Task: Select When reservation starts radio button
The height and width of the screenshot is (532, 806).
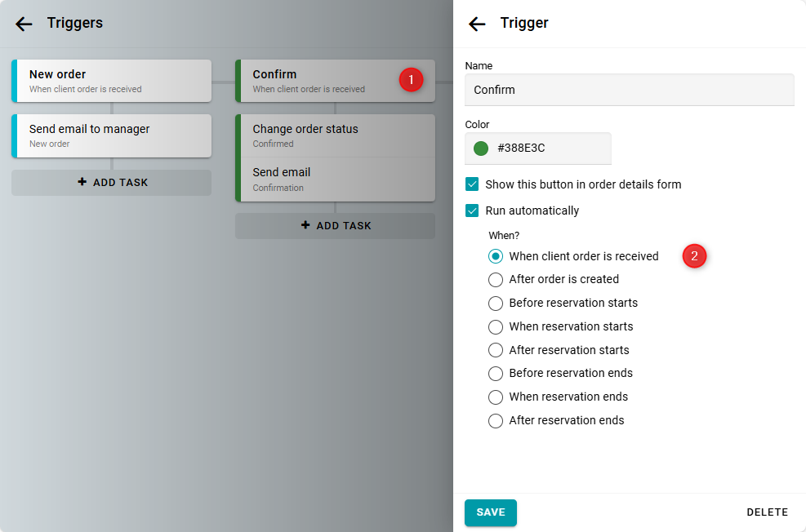Action: [496, 326]
